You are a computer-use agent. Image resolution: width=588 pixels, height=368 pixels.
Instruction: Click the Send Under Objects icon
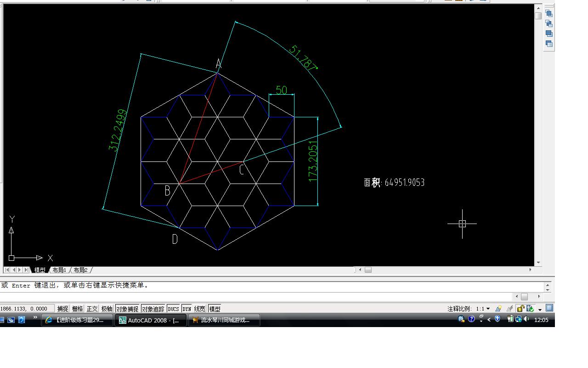[549, 44]
